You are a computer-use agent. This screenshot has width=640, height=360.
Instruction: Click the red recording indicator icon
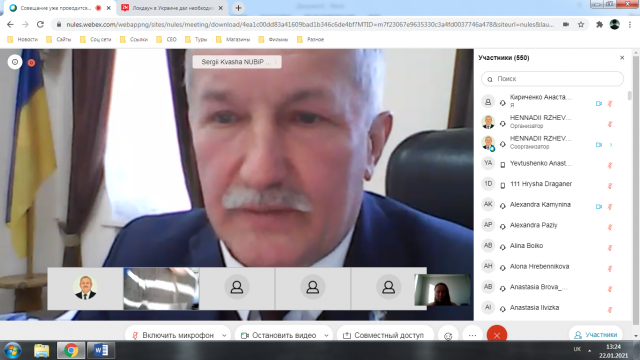(31, 63)
